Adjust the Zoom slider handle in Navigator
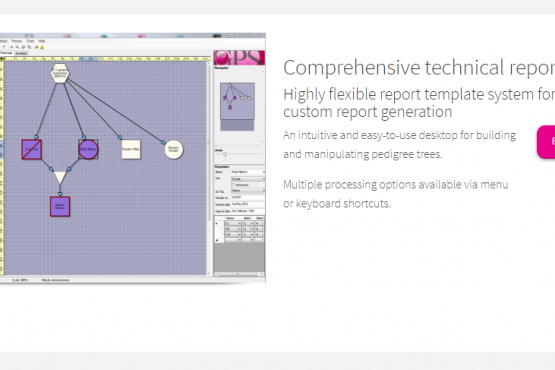Image resolution: width=555 pixels, height=370 pixels. tap(224, 154)
